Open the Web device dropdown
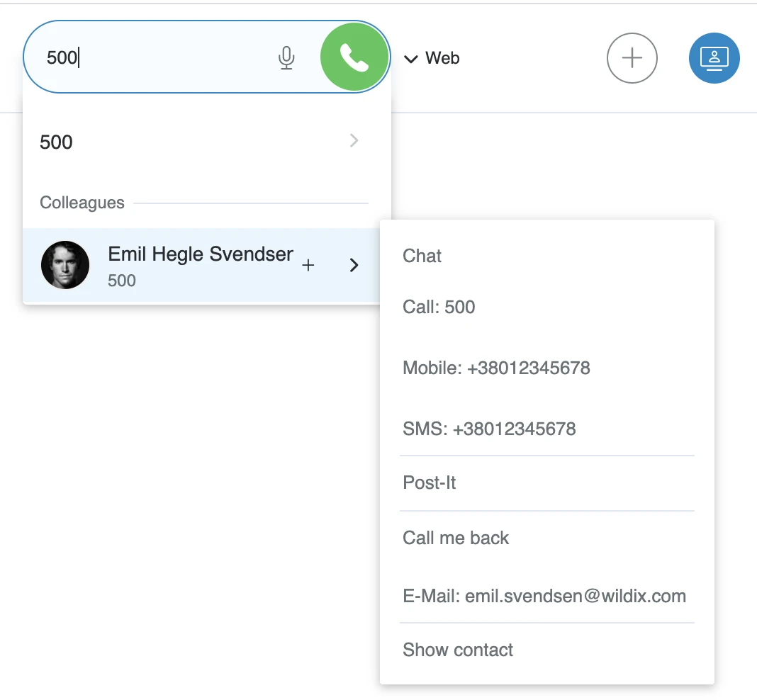 coord(432,58)
